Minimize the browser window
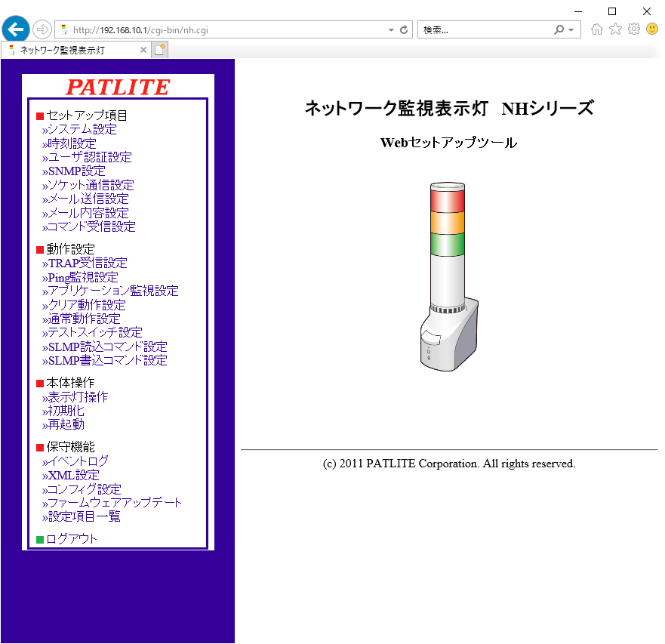This screenshot has height=644, width=665. pos(578,11)
